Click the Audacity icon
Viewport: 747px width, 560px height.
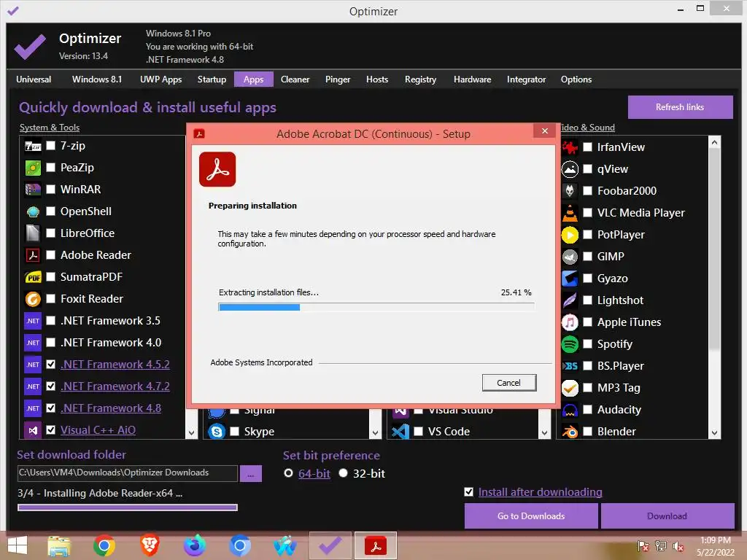click(x=570, y=410)
